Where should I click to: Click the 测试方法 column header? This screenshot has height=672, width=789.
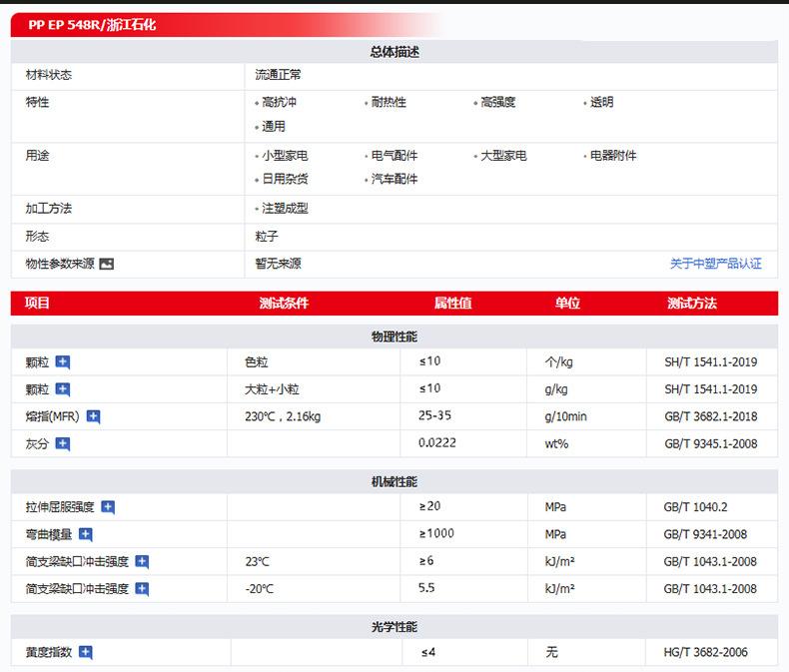click(x=691, y=304)
